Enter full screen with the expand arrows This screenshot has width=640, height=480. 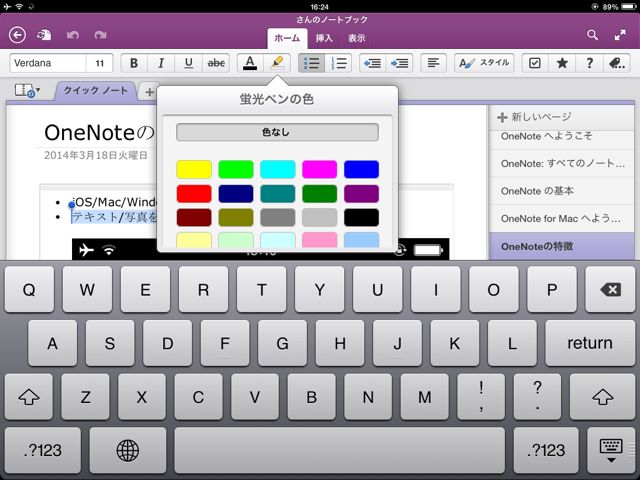620,35
